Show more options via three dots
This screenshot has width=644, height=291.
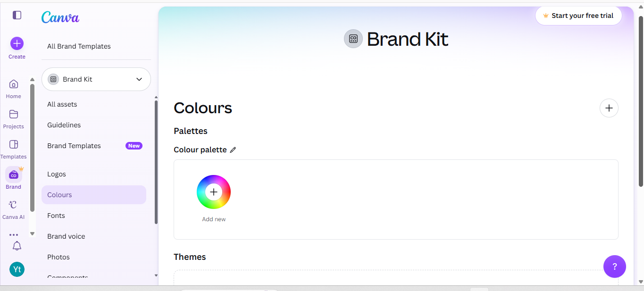[x=14, y=234]
